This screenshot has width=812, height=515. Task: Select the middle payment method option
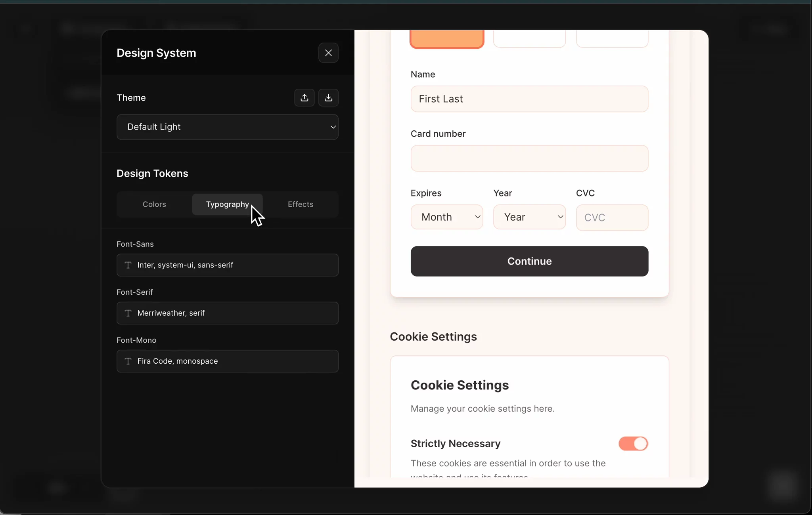tap(529, 39)
